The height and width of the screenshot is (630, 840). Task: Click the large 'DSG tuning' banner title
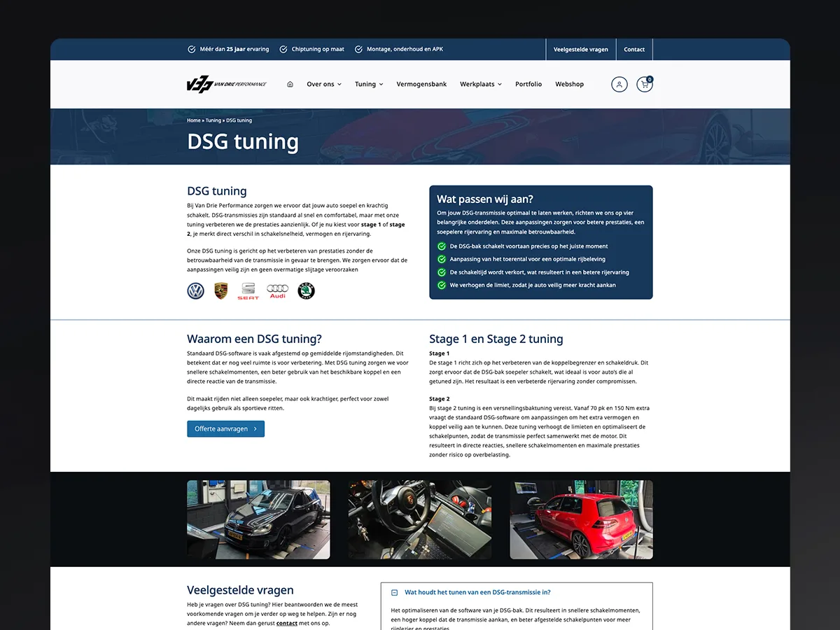[x=243, y=141]
